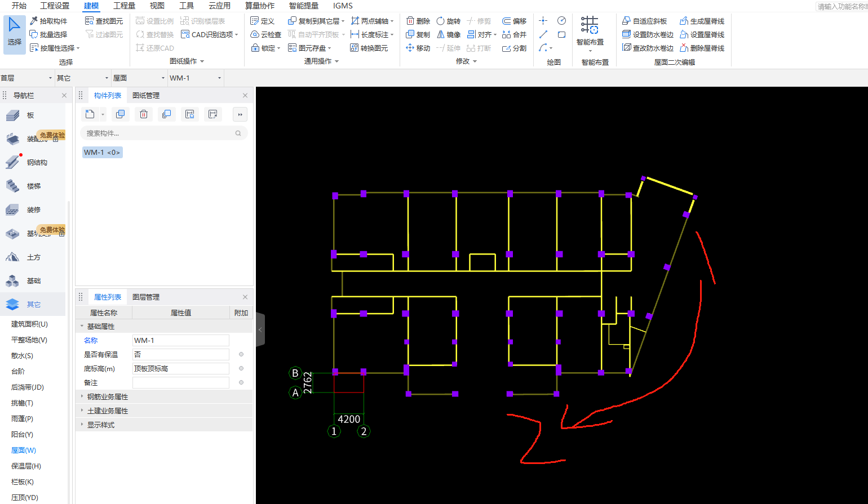Select 建筑面积(U) in navigation
Screen dimensions: 868x504
coord(29,324)
